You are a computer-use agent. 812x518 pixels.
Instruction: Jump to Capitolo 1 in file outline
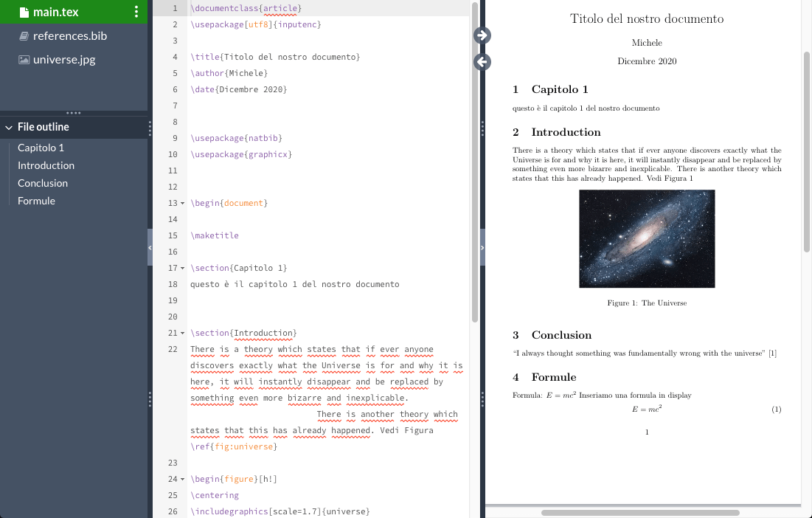(41, 148)
